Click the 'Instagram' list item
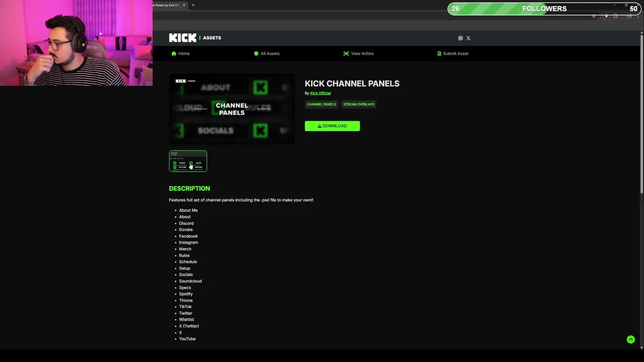644x362 pixels. (x=188, y=242)
